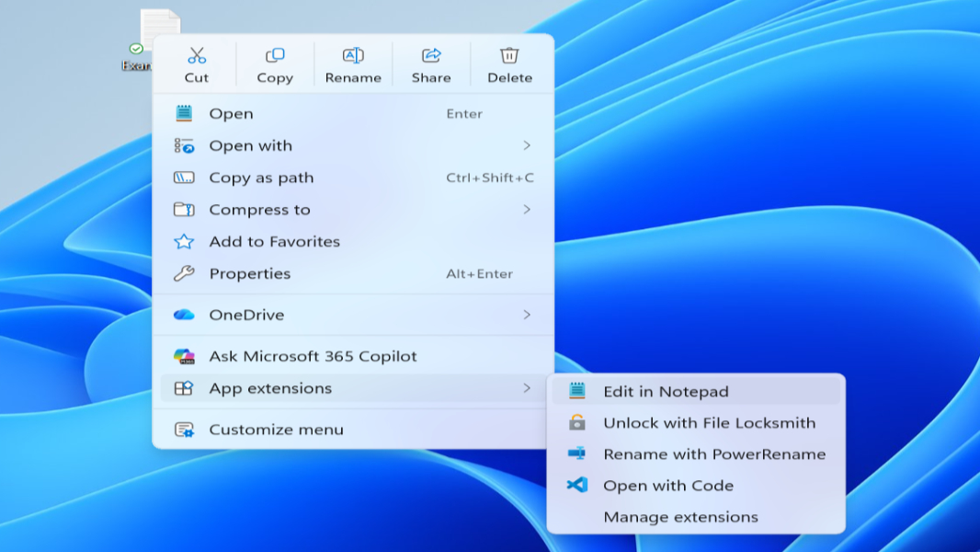This screenshot has width=980, height=552.
Task: Expand the App extensions chevron
Action: (x=527, y=388)
